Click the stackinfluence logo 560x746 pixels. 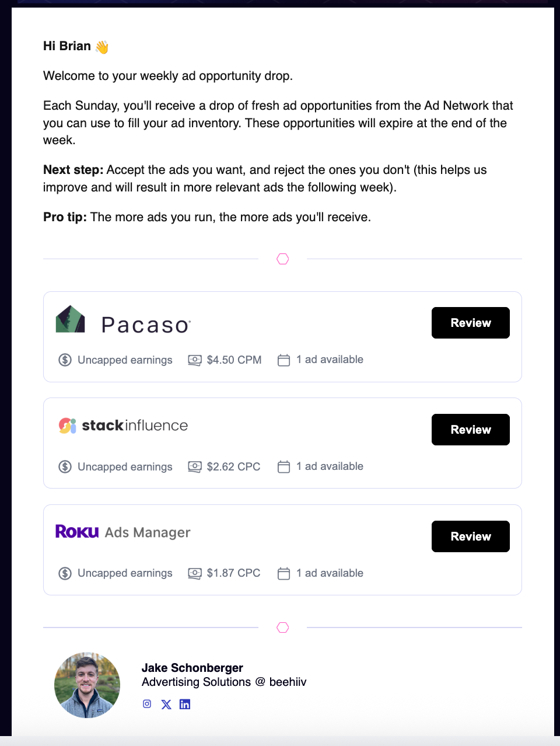(123, 426)
